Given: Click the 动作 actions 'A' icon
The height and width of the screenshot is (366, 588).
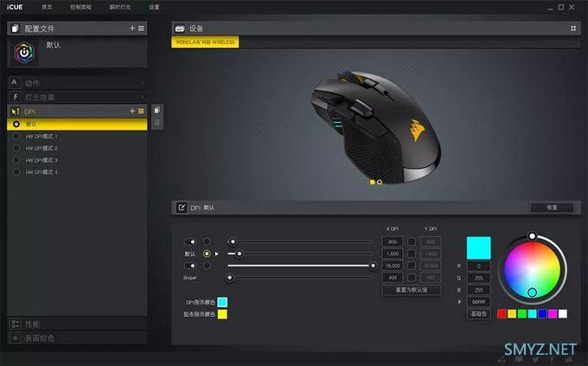Looking at the screenshot, I should [x=14, y=82].
